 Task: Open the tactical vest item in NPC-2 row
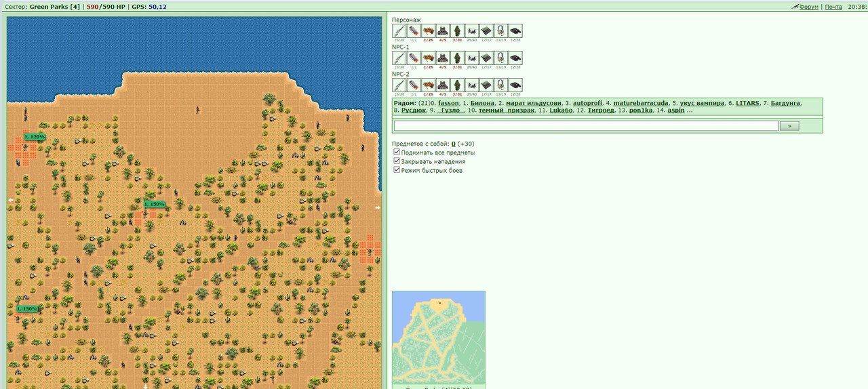[x=443, y=85]
